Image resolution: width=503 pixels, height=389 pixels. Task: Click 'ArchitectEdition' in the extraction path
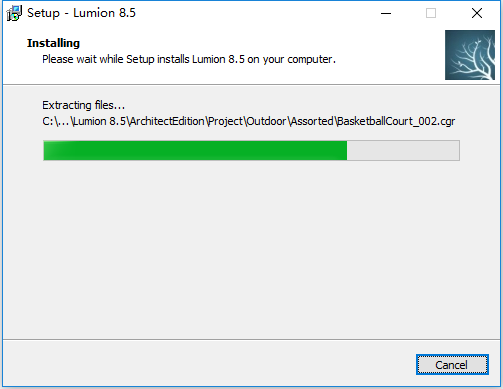(x=167, y=121)
